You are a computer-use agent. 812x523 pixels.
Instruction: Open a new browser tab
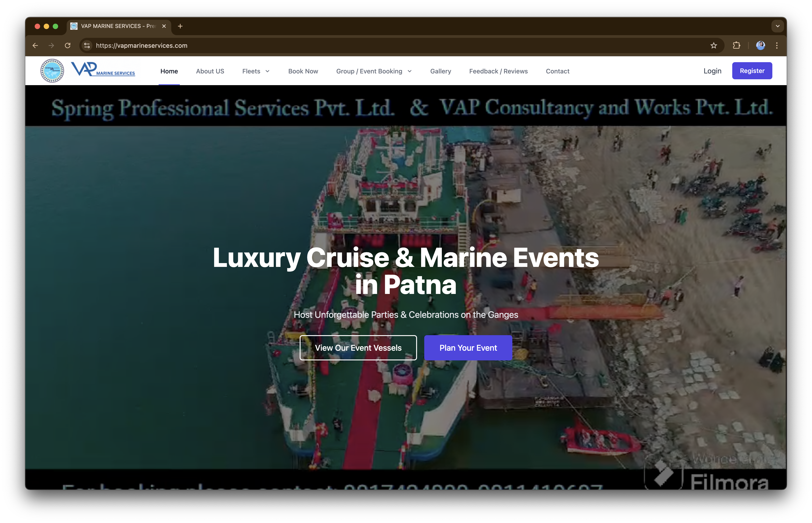coord(180,26)
